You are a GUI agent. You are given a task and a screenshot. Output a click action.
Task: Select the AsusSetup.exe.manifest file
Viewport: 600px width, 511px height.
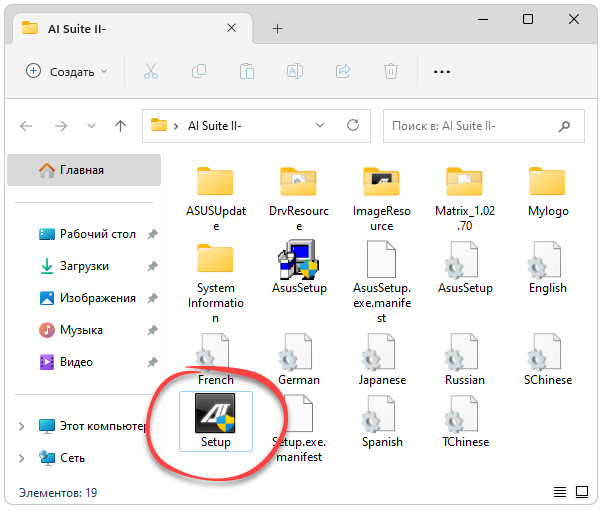pos(382,282)
